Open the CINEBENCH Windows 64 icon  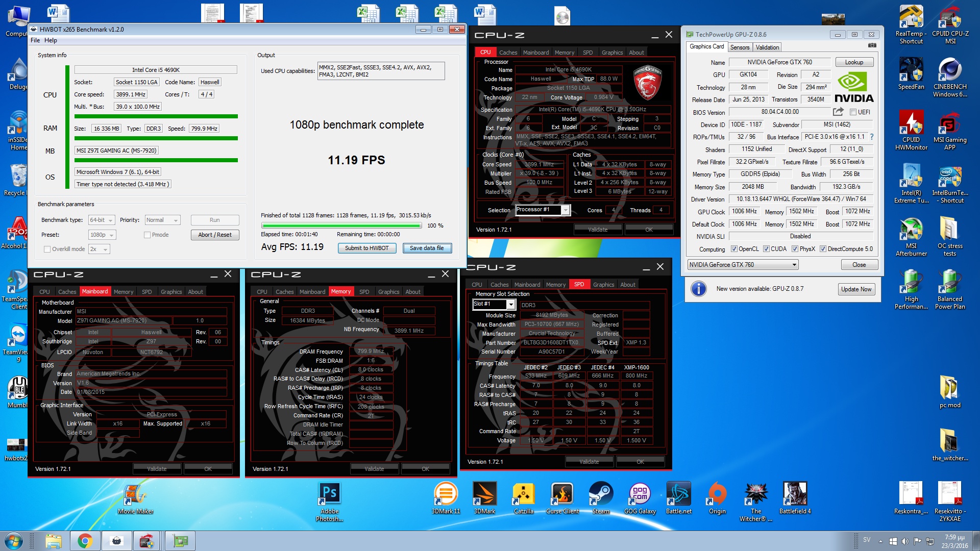(x=950, y=77)
